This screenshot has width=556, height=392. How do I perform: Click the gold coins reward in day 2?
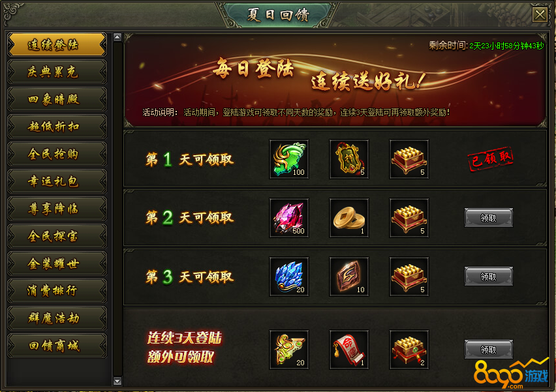(349, 218)
